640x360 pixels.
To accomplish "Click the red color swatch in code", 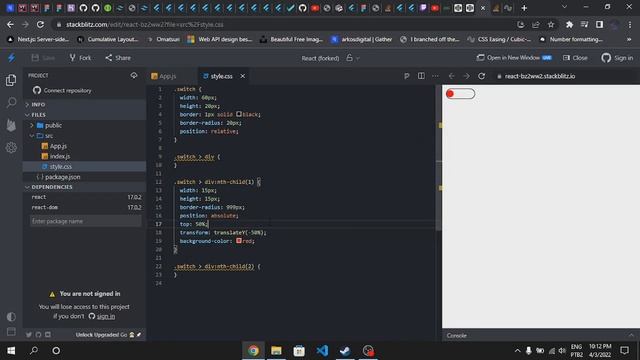I will [239, 241].
